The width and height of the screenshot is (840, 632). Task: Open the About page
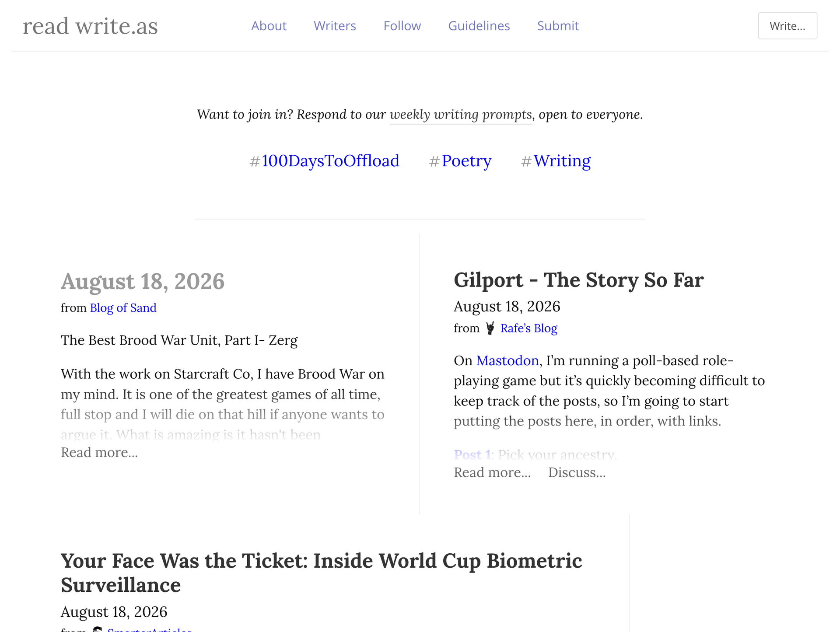269,26
